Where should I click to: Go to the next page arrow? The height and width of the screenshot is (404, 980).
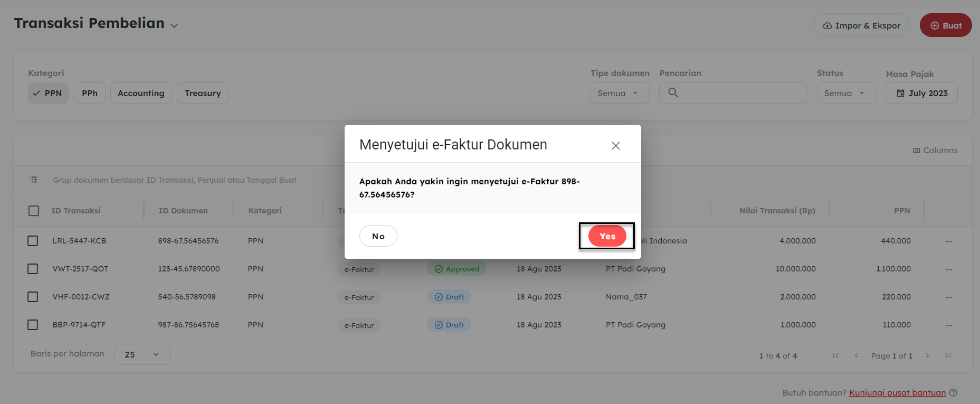click(927, 355)
